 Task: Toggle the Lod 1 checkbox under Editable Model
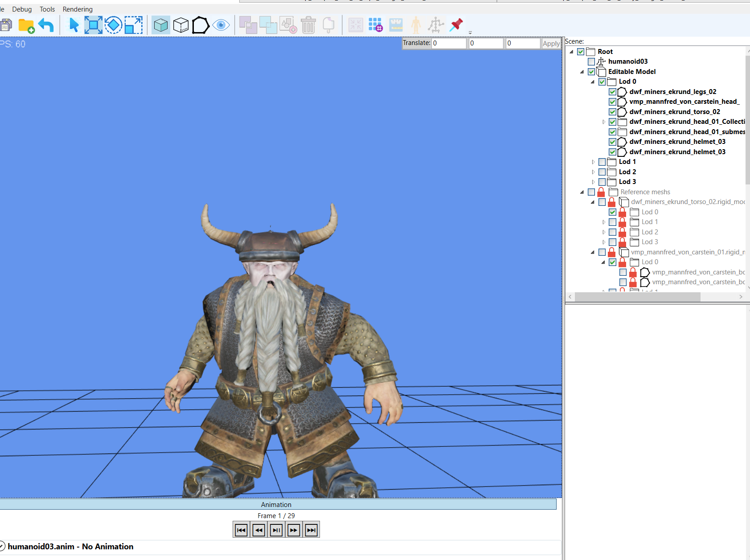coord(602,162)
